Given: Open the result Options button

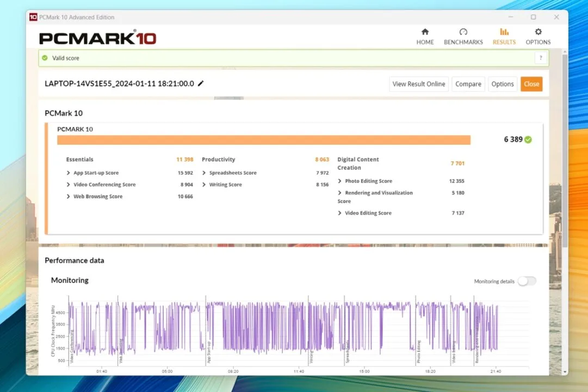Looking at the screenshot, I should 503,84.
